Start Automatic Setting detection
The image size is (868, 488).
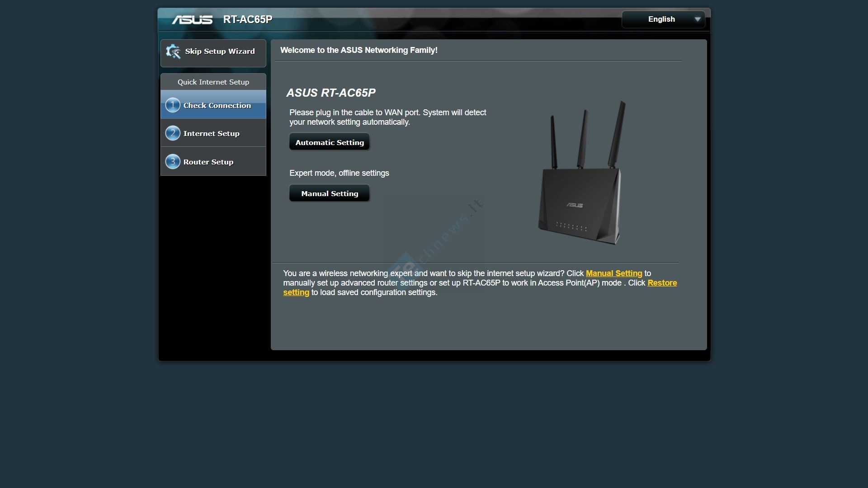[x=330, y=142]
